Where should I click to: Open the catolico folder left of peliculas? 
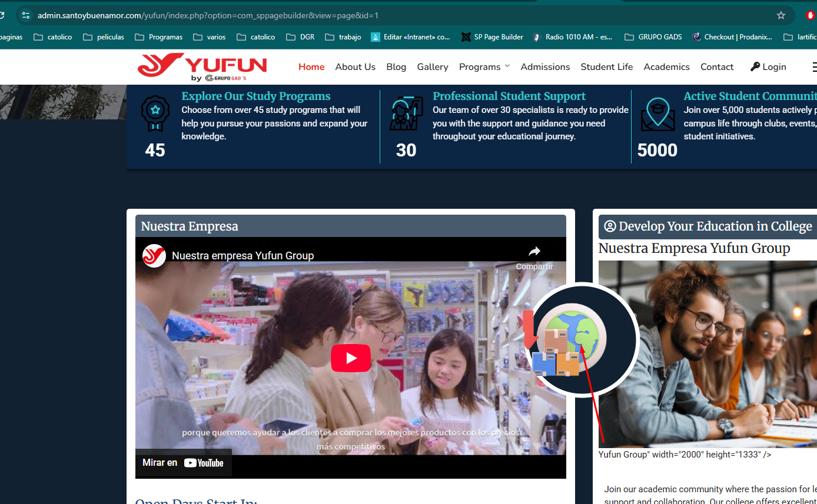[53, 37]
